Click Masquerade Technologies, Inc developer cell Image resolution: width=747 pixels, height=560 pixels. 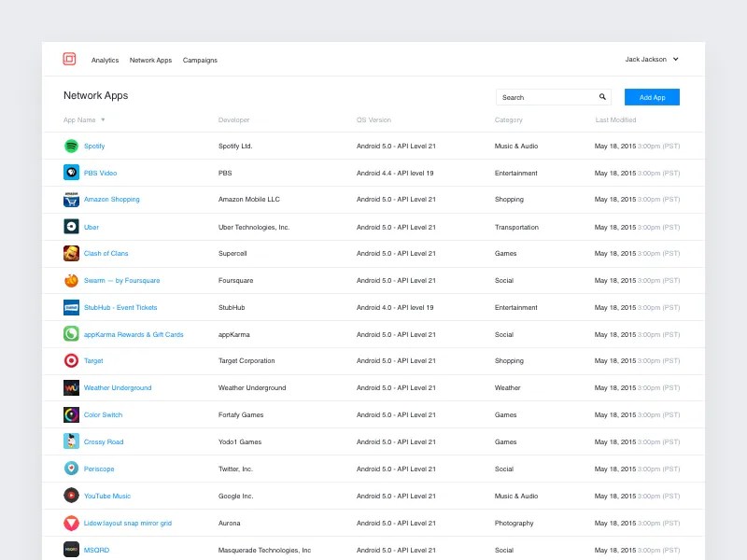click(264, 550)
